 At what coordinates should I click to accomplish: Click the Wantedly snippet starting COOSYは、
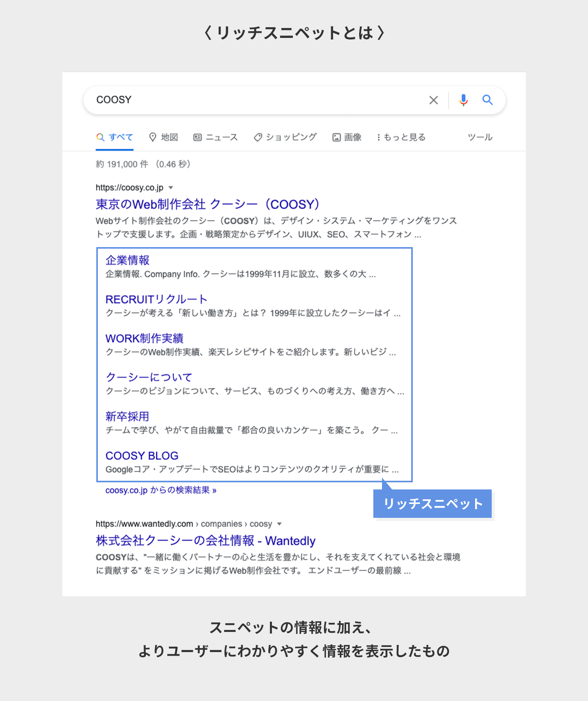[278, 564]
